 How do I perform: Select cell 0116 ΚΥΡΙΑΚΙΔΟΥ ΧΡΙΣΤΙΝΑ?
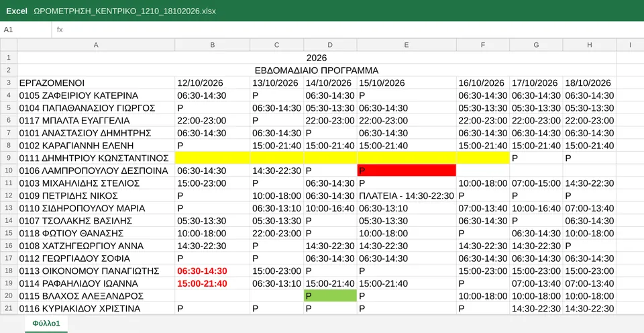pos(96,308)
